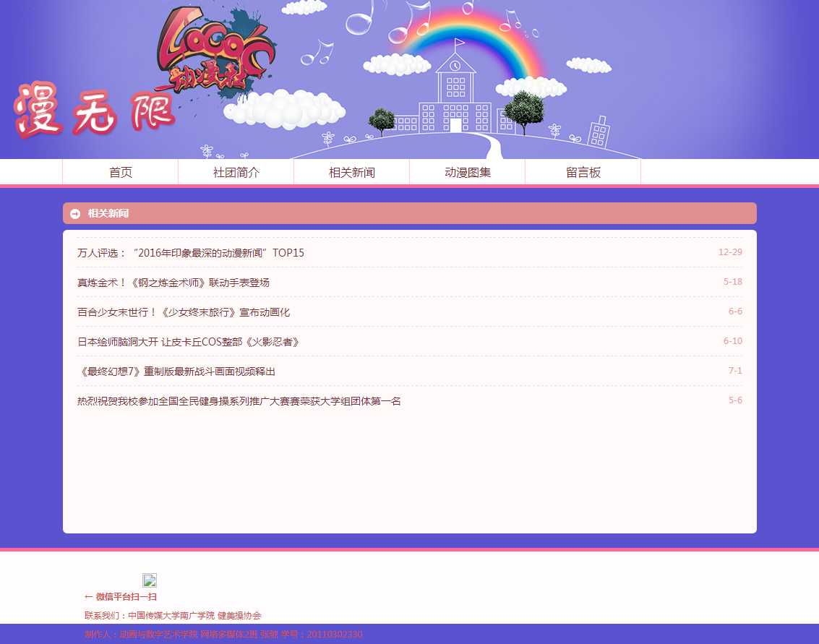Image resolution: width=819 pixels, height=644 pixels.
Task: Click the 微信平台扫一扫 label
Action: tap(121, 597)
